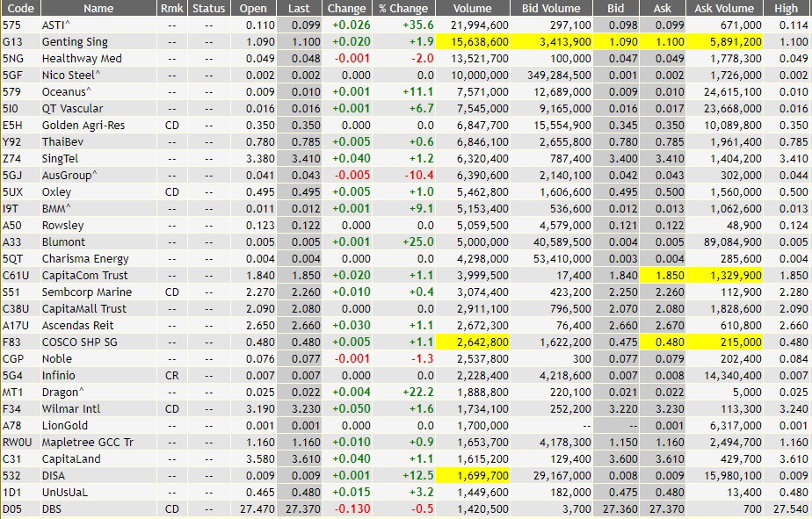Viewport: 812px width, 519px height.
Task: Sort by the Bid Volume column header
Action: 551,8
